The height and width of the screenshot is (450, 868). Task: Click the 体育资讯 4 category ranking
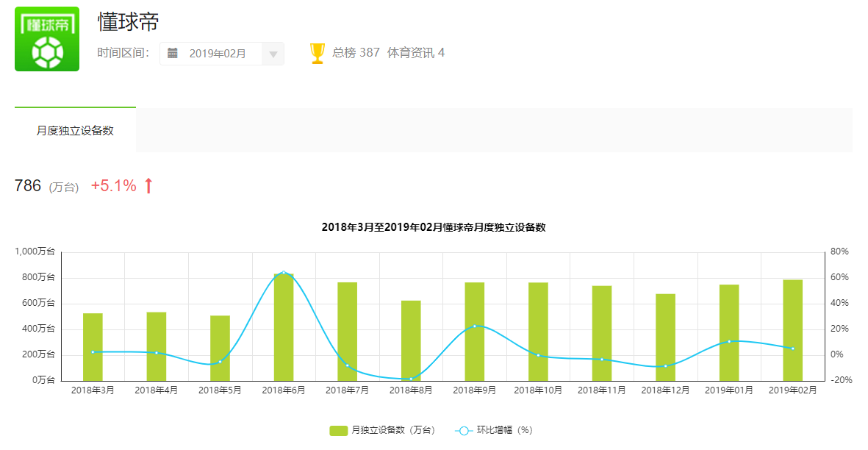point(416,53)
